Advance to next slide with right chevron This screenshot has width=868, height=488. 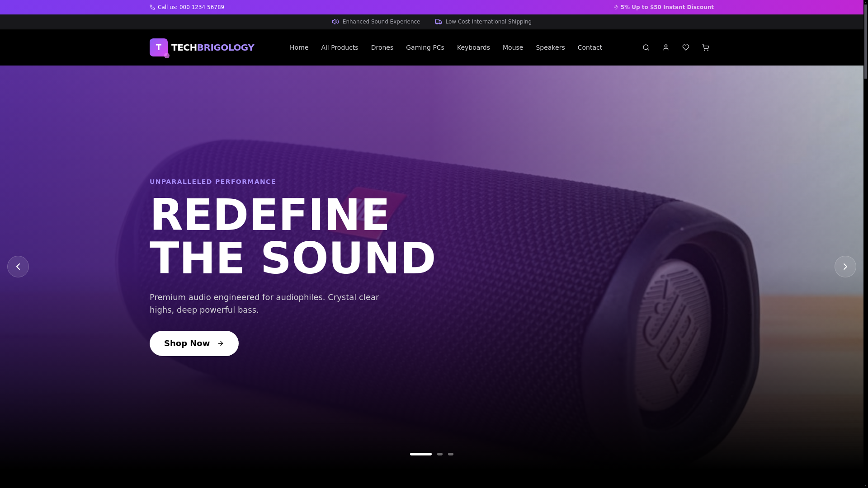[x=845, y=267]
